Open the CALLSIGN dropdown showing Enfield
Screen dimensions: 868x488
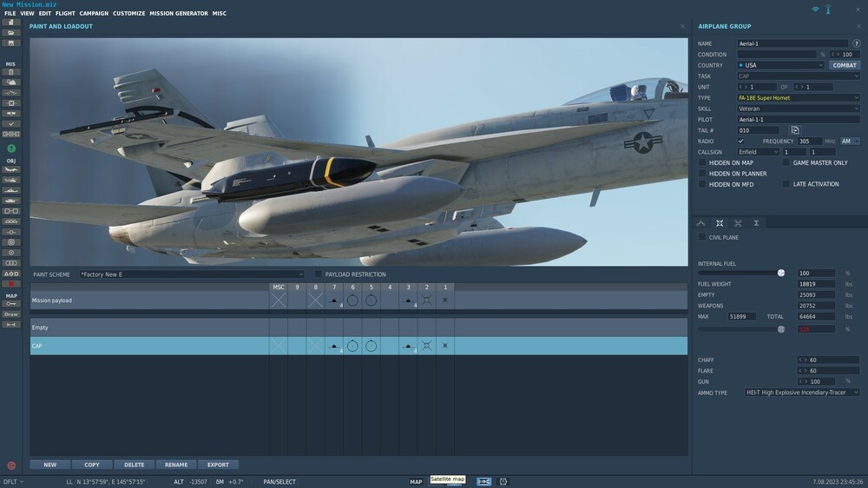point(758,152)
